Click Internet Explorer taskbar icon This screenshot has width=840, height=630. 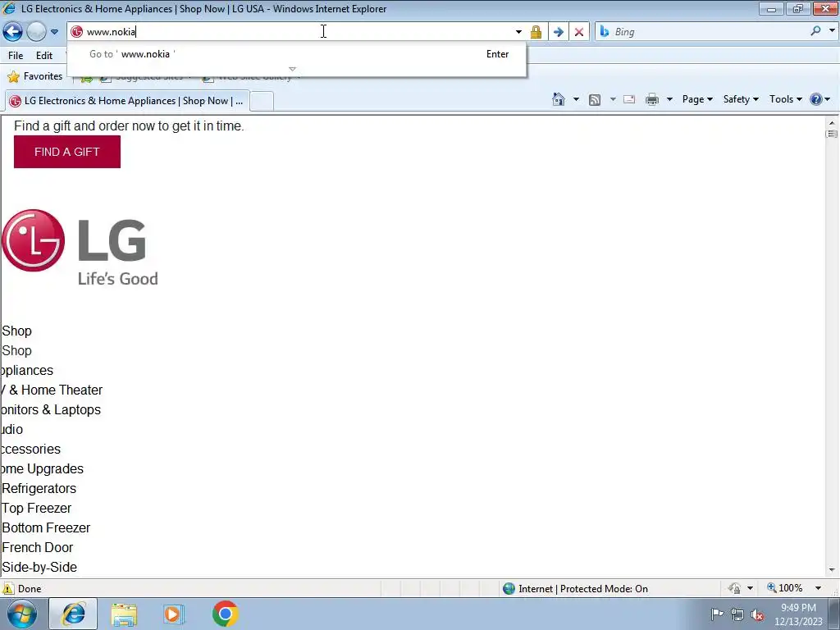tap(73, 614)
